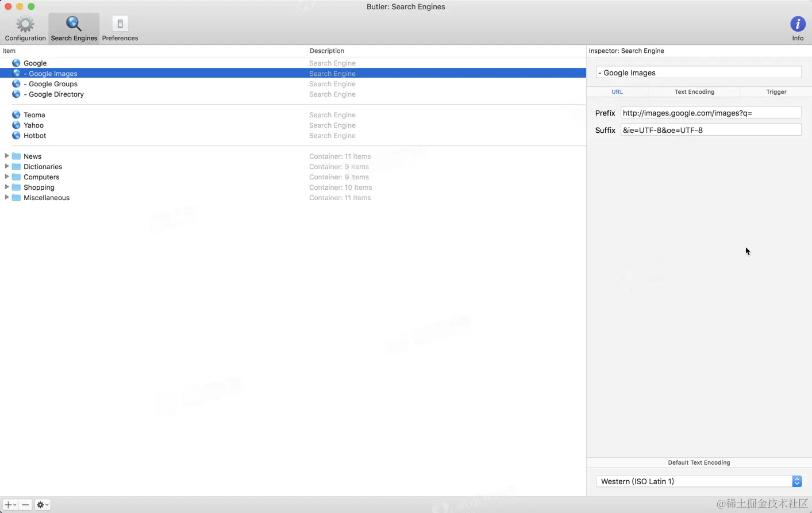Click the Prefix URL input field
This screenshot has height=513, width=812.
[x=711, y=113]
